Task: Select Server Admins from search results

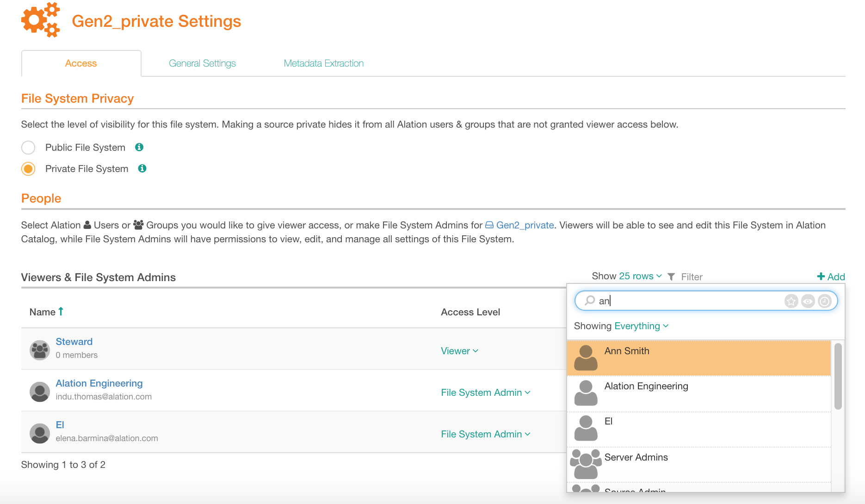Action: [698, 464]
